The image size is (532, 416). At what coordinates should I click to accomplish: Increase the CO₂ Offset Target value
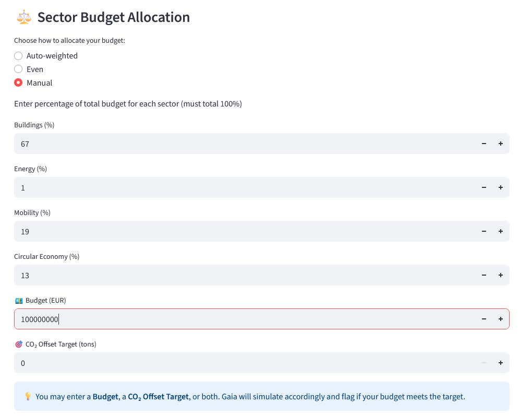pos(501,363)
